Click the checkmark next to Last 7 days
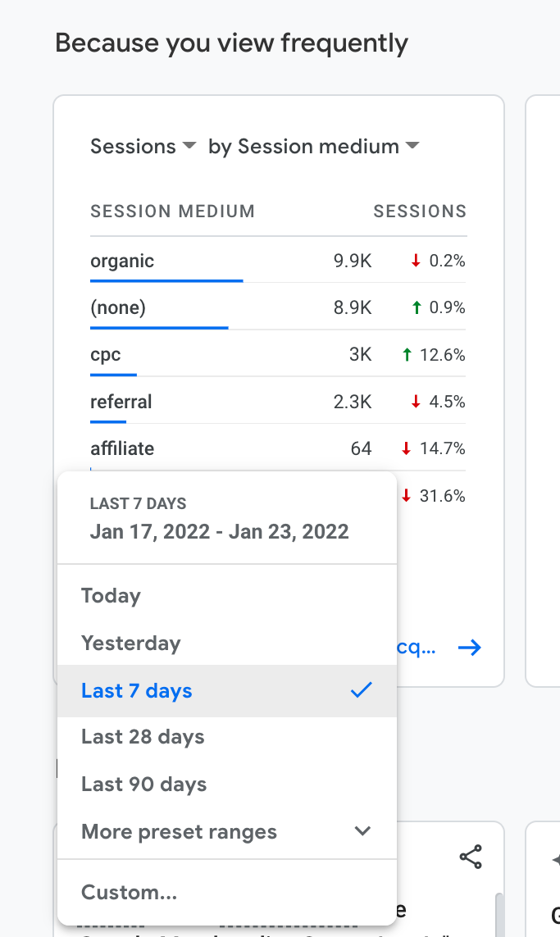560x937 pixels. [361, 691]
